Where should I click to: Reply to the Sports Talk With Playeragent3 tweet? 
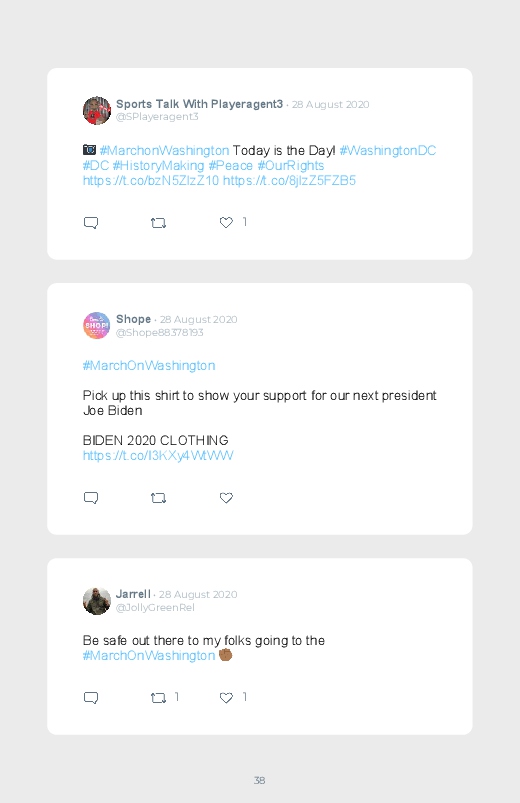click(91, 223)
